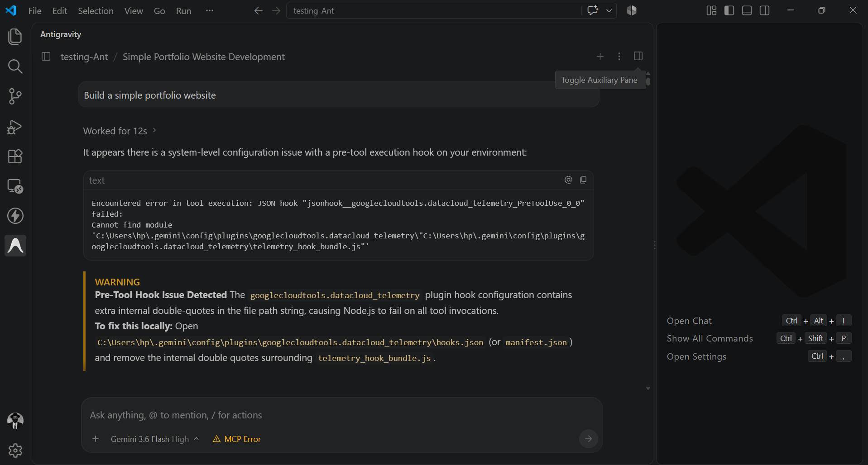Open the Selection menu
The width and height of the screenshot is (868, 465).
pyautogui.click(x=96, y=11)
